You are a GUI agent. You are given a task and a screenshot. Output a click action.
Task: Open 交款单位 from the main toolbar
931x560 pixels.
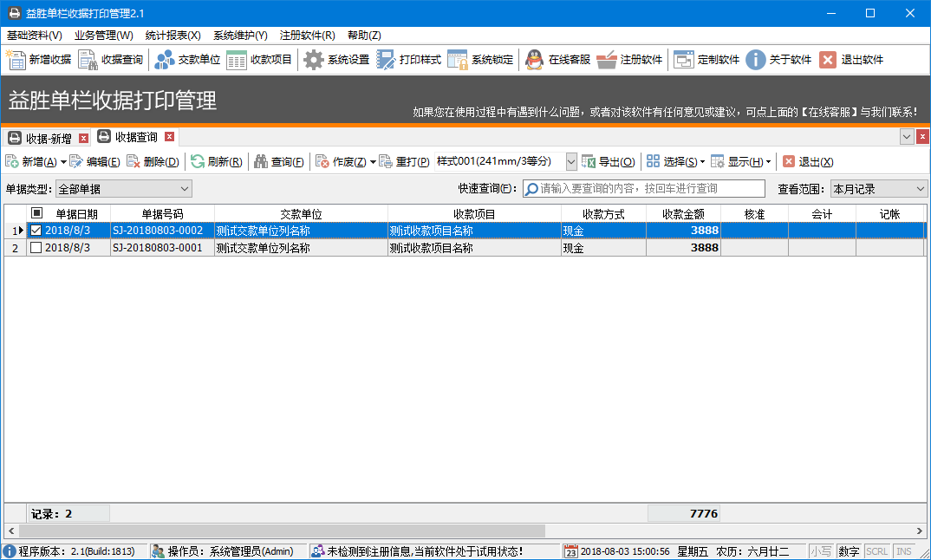pos(187,60)
